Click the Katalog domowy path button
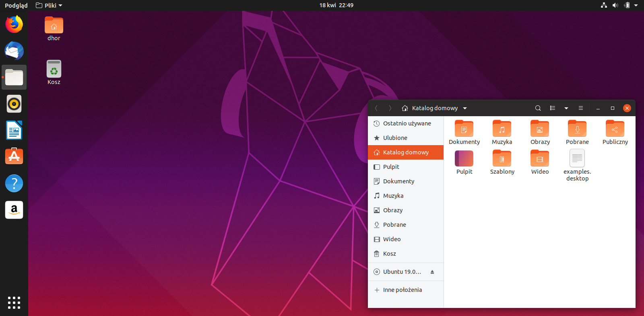 coord(435,108)
